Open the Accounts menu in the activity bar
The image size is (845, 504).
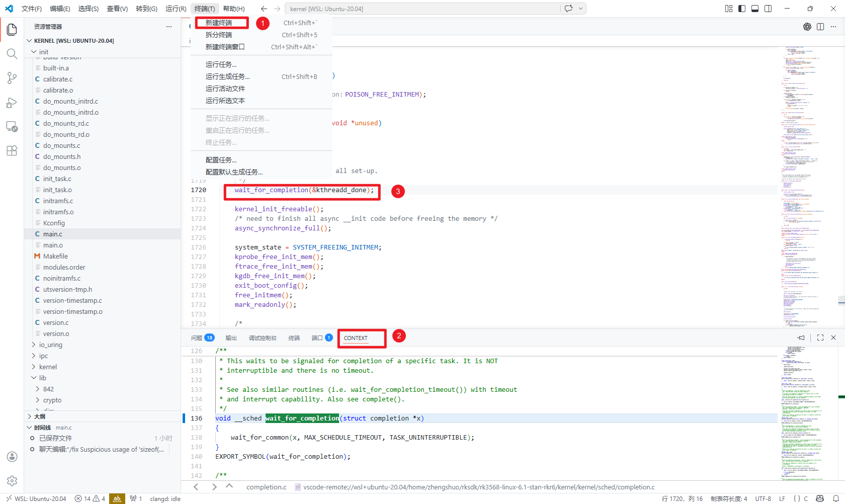(12, 457)
